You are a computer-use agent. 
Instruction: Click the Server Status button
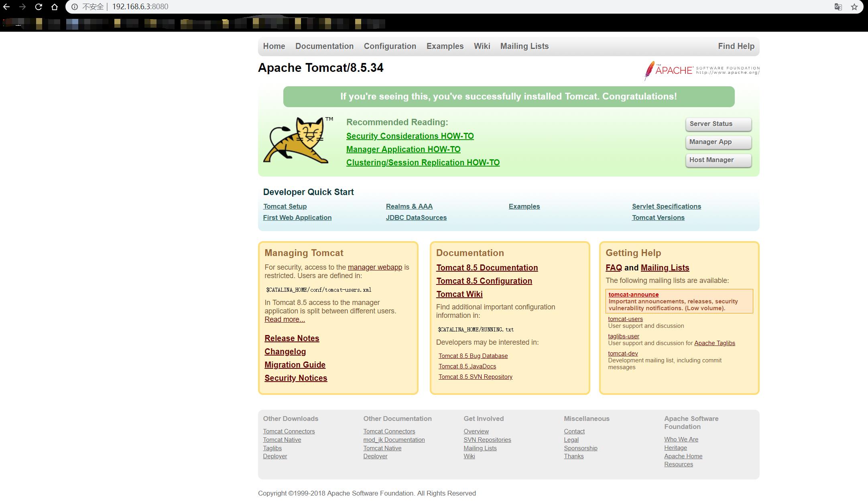(718, 124)
